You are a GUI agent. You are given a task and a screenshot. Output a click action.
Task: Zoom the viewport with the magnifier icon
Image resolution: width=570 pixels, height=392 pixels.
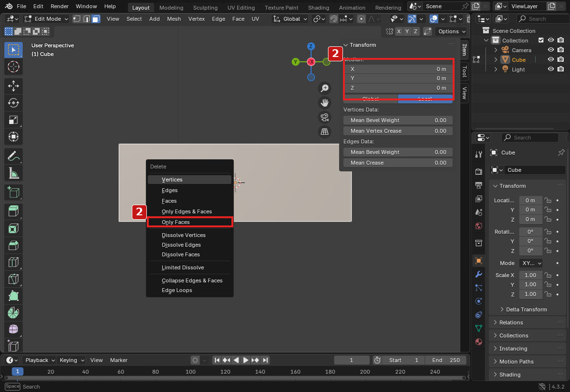(325, 88)
